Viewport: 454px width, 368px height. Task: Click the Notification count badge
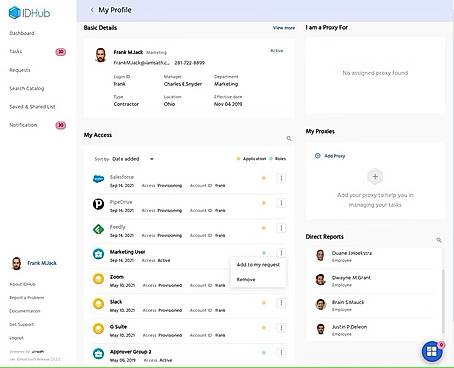click(61, 125)
